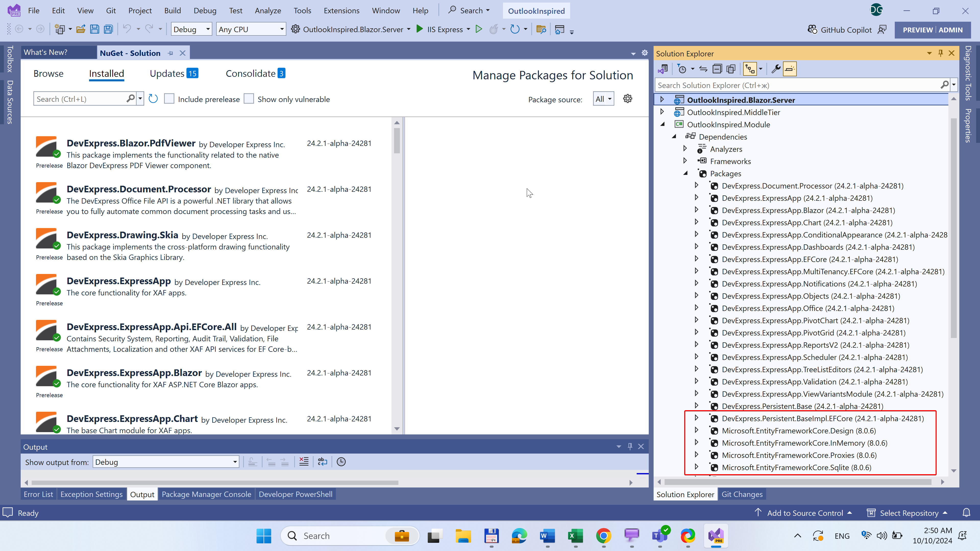980x551 pixels.
Task: Open the Excel taskbar icon
Action: pyautogui.click(x=575, y=536)
